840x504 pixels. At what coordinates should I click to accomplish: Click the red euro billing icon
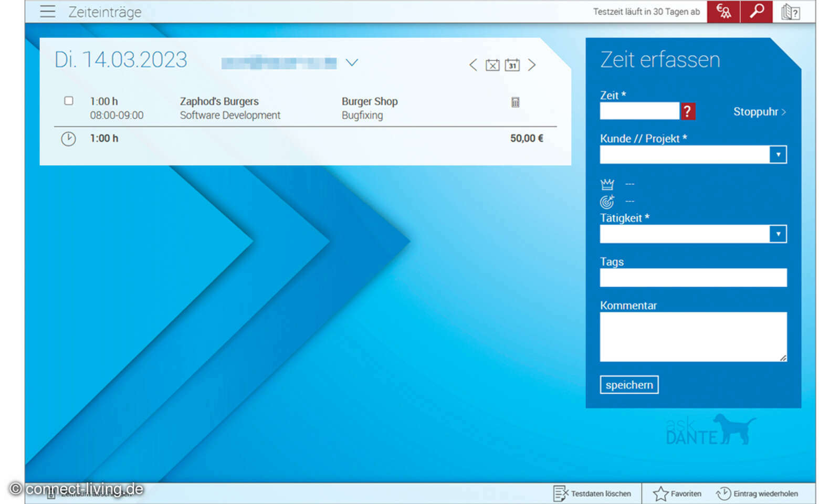pyautogui.click(x=723, y=12)
